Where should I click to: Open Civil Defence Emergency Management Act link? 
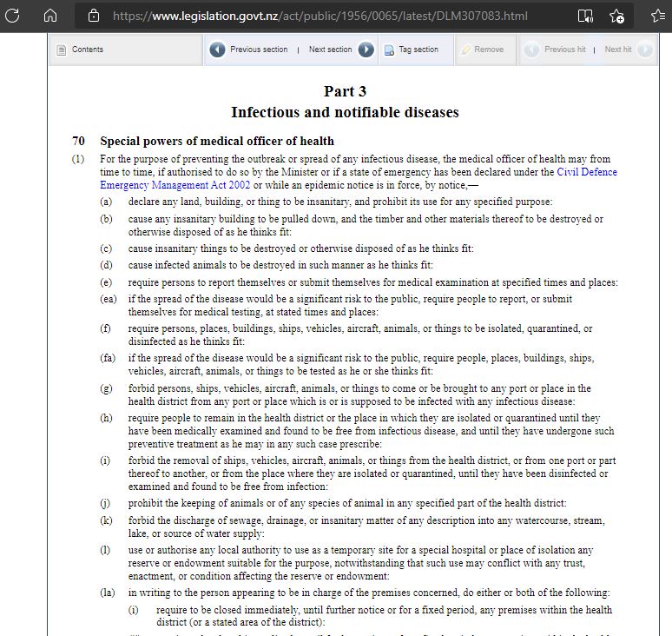[359, 178]
